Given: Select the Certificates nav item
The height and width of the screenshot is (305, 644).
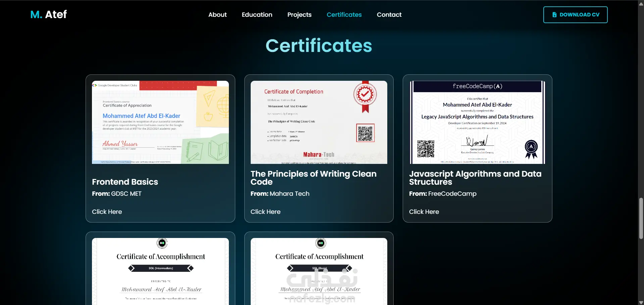Looking at the screenshot, I should (344, 15).
